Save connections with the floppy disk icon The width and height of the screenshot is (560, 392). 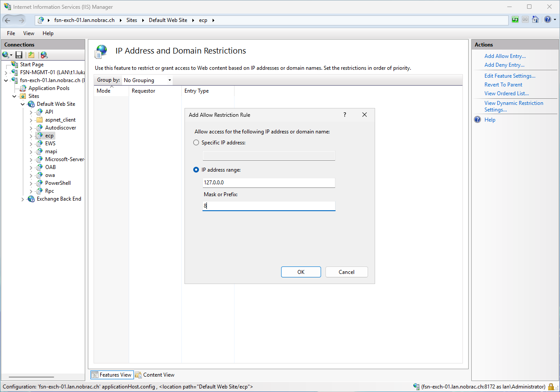19,55
